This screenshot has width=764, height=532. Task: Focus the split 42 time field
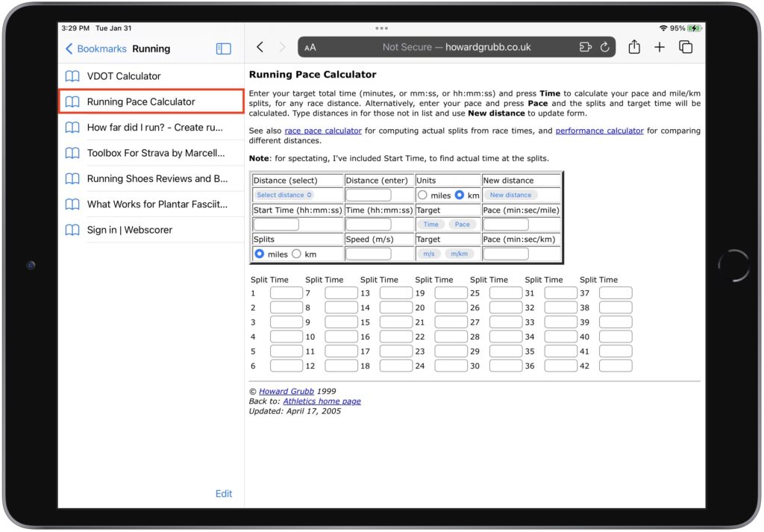[616, 366]
